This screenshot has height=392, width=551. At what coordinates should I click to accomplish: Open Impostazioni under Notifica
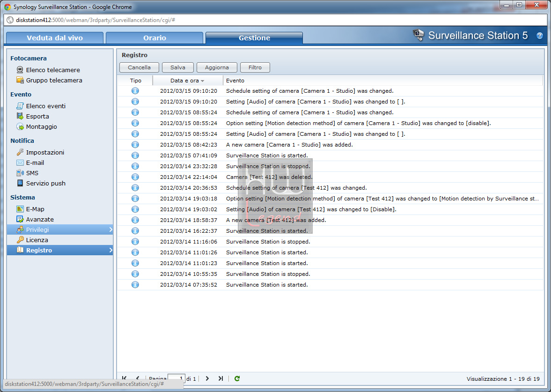[45, 152]
